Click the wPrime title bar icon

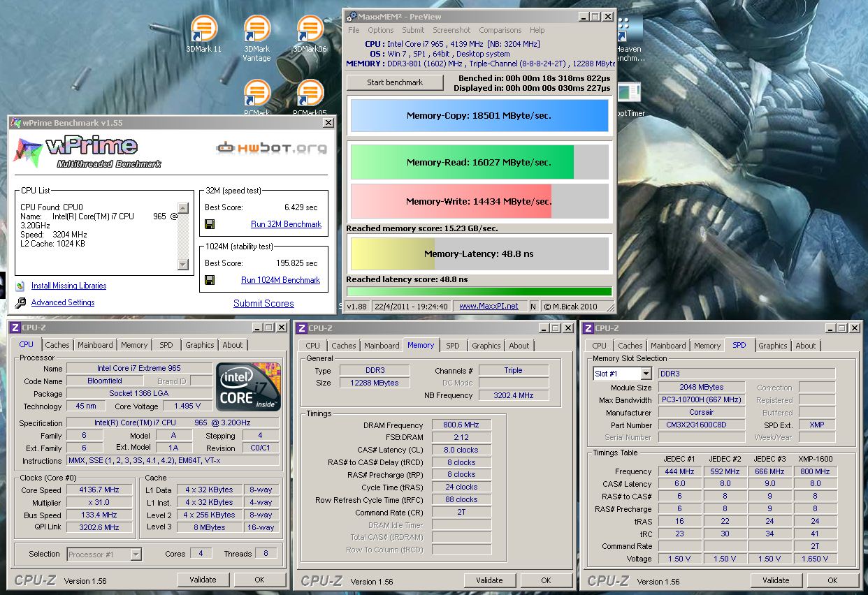16,122
